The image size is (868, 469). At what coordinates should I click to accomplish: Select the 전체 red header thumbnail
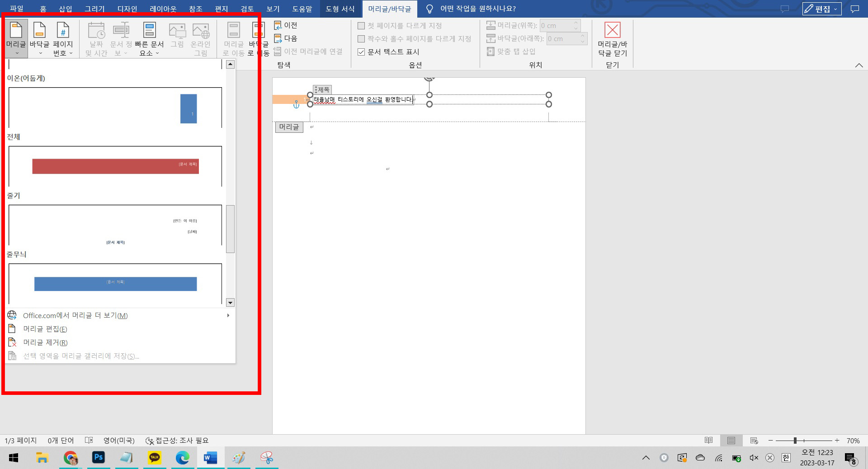(x=115, y=166)
